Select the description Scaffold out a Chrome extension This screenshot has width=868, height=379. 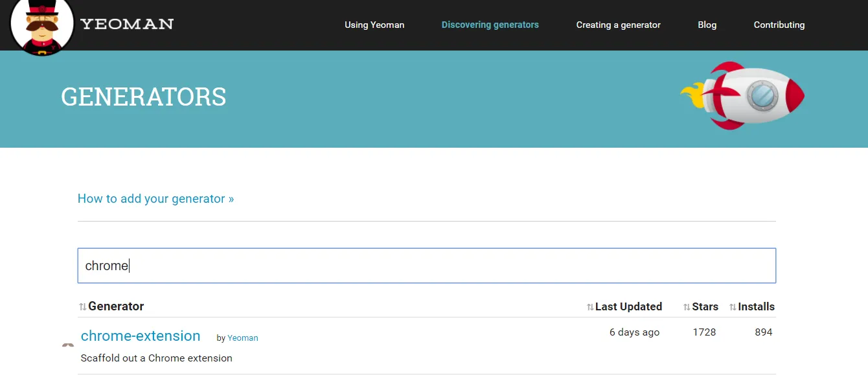coord(156,358)
